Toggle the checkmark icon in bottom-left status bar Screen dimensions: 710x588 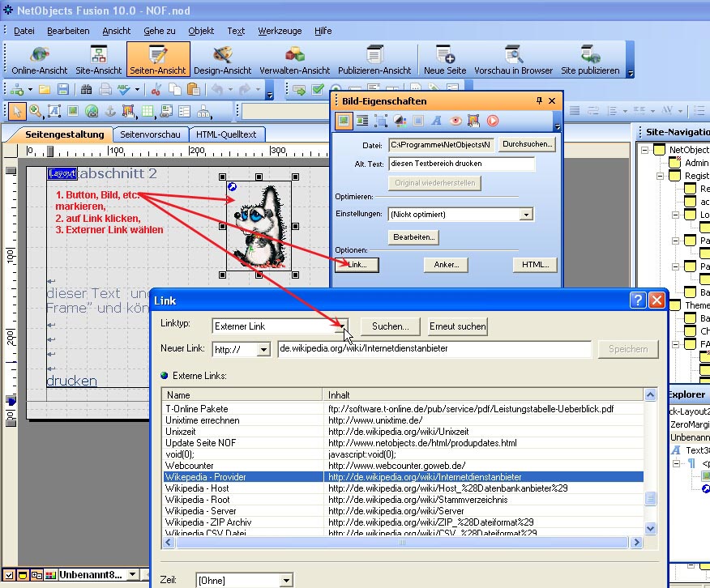[x=7, y=575]
